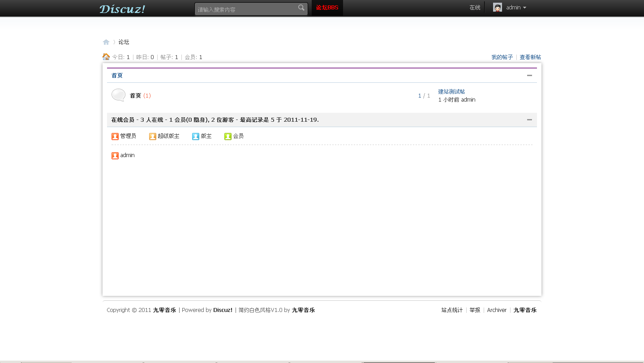
Task: Click the 版主 legend icon
Action: tap(196, 137)
